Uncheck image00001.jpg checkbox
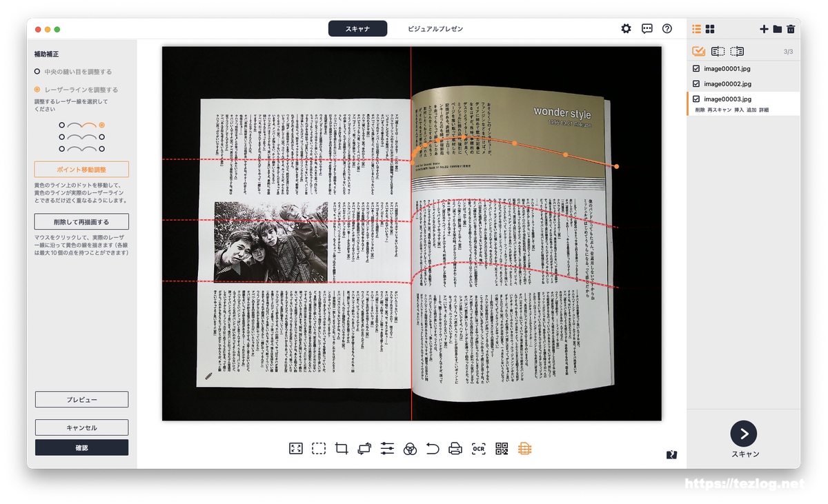The image size is (828, 504). [x=696, y=69]
